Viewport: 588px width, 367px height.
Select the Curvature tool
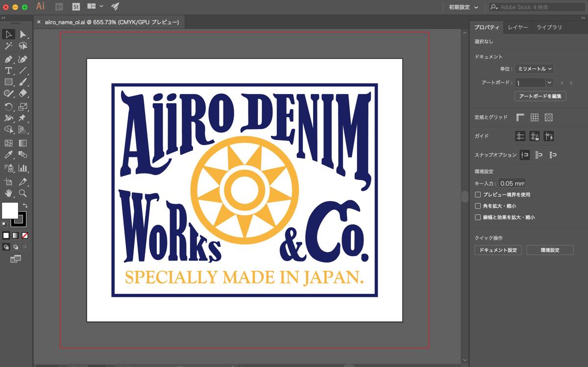pos(23,59)
